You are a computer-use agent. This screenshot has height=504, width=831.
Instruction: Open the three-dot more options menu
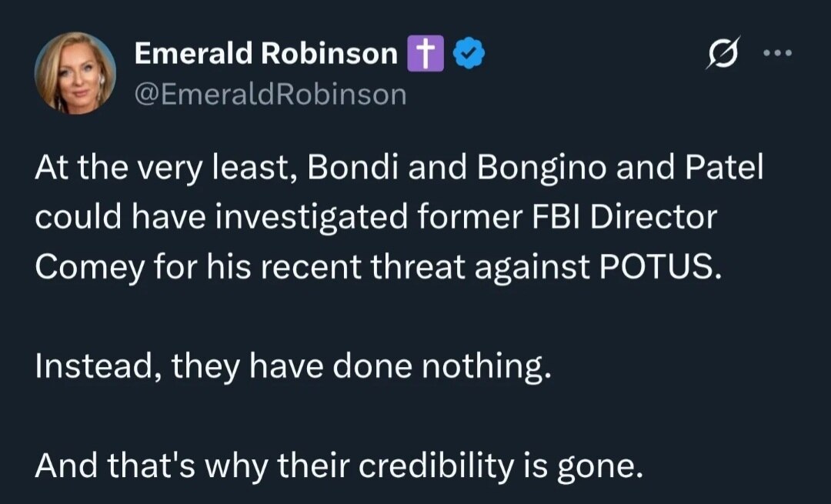(779, 52)
